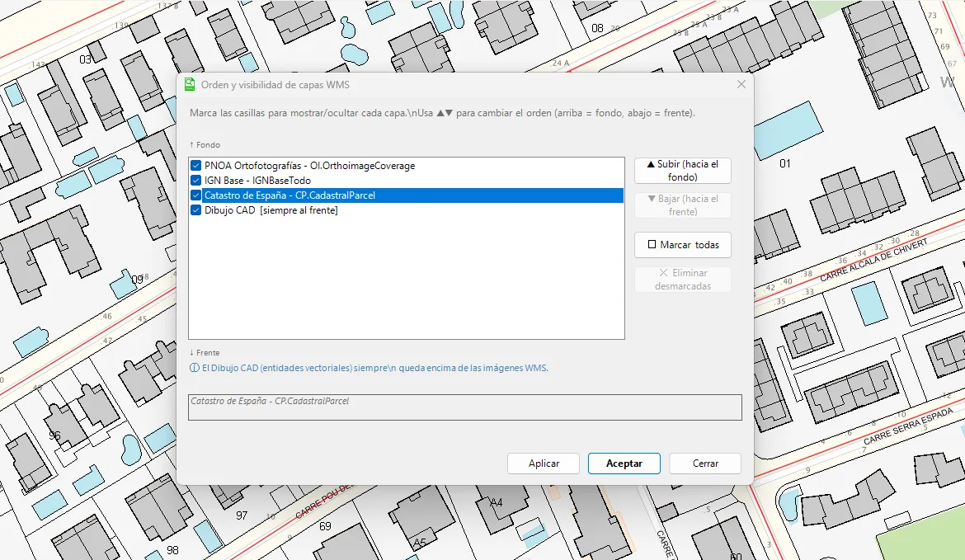
Task: Click the info icon beside Dibujo CAD note
Action: tap(195, 368)
